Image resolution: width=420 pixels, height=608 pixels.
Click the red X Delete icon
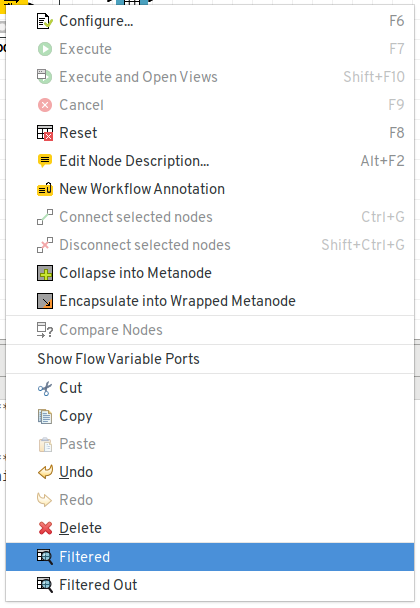tap(45, 528)
